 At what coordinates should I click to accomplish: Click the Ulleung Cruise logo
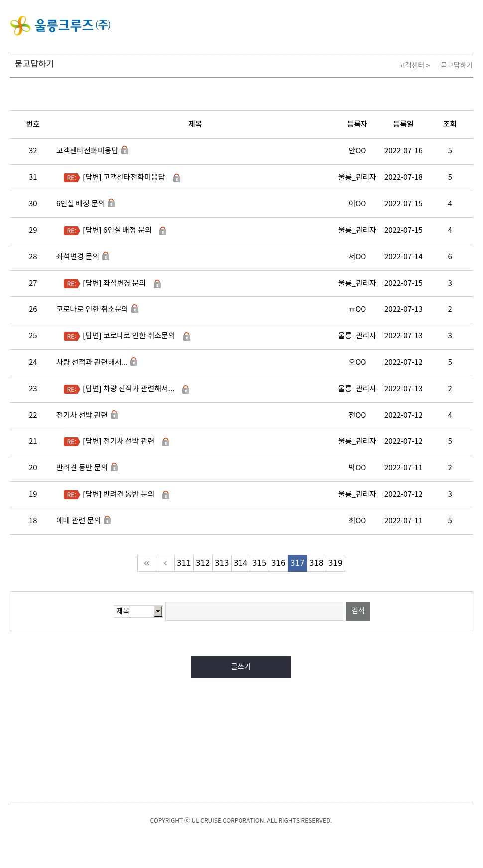coord(60,25)
